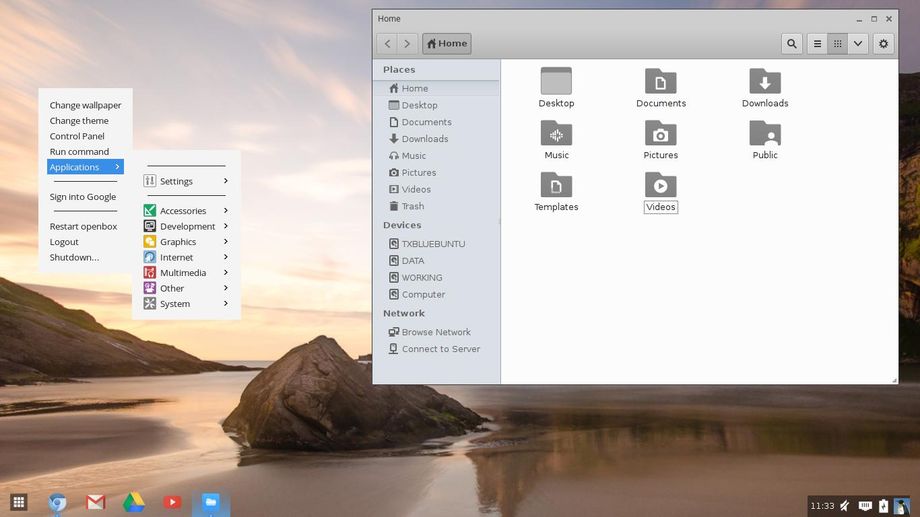
Task: Click the search icon in file manager toolbar
Action: click(x=792, y=43)
